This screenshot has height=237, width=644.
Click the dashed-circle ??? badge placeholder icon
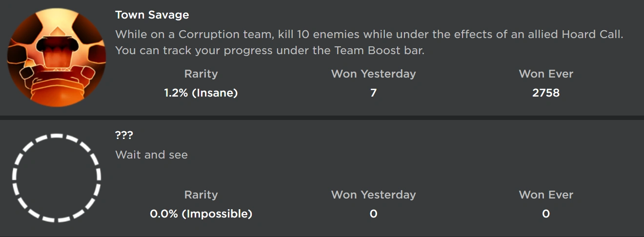(x=56, y=178)
